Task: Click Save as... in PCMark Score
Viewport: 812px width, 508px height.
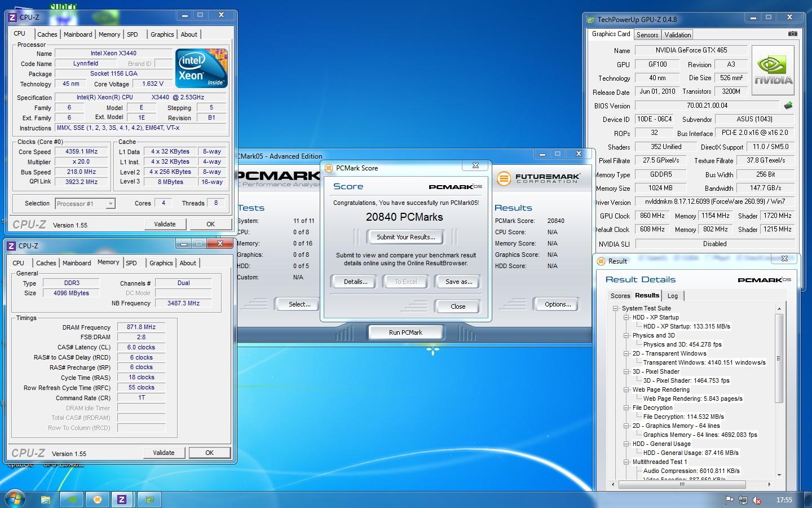Action: click(x=459, y=282)
